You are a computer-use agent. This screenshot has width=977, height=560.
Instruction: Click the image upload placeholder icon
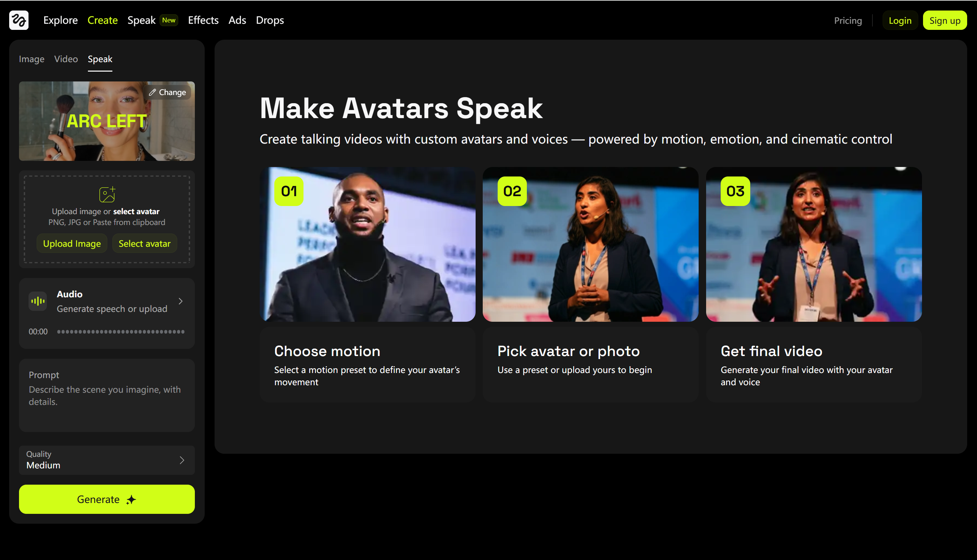[x=107, y=194]
